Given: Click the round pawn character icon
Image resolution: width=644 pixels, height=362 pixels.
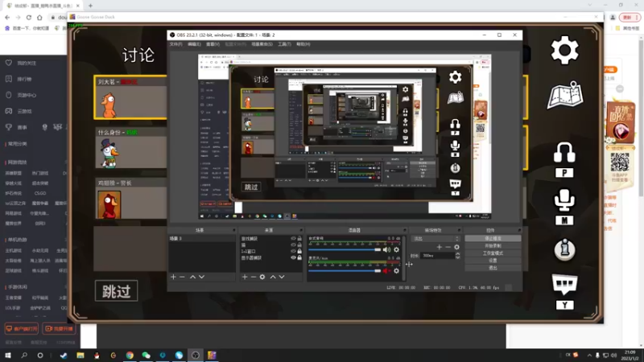Looking at the screenshot, I should click(x=565, y=249).
